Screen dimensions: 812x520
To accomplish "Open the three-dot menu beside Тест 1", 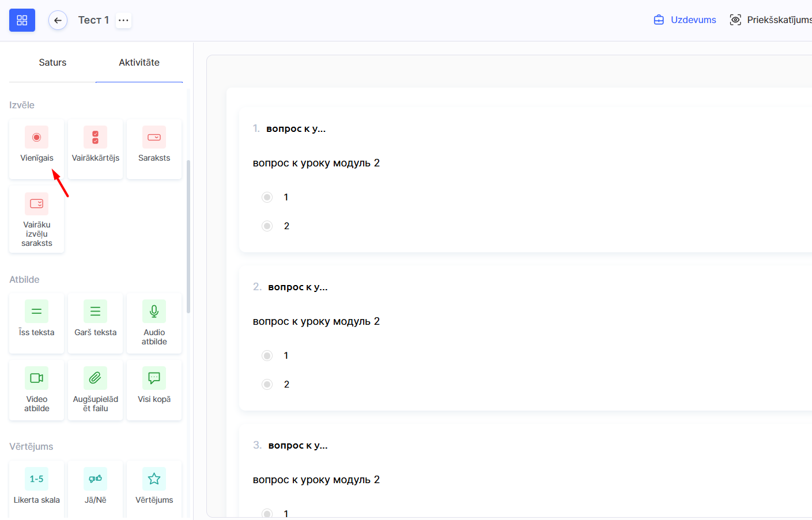I will coord(123,20).
